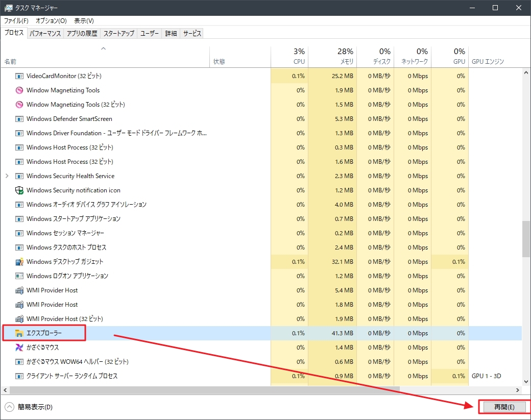The height and width of the screenshot is (420, 531).
Task: Expand Windows Security Health Service group
Action: point(7,176)
